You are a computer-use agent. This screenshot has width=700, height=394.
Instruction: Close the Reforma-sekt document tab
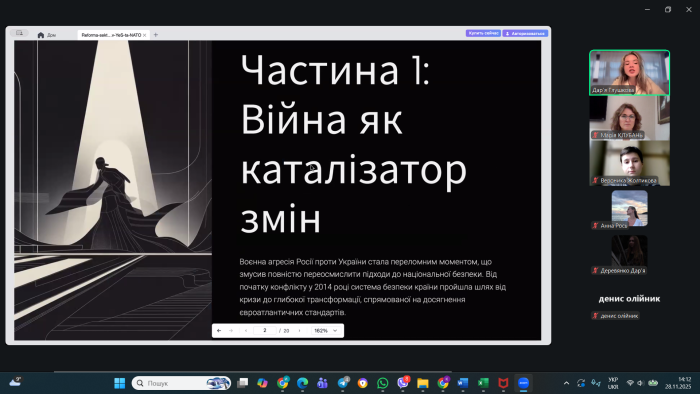pyautogui.click(x=145, y=35)
